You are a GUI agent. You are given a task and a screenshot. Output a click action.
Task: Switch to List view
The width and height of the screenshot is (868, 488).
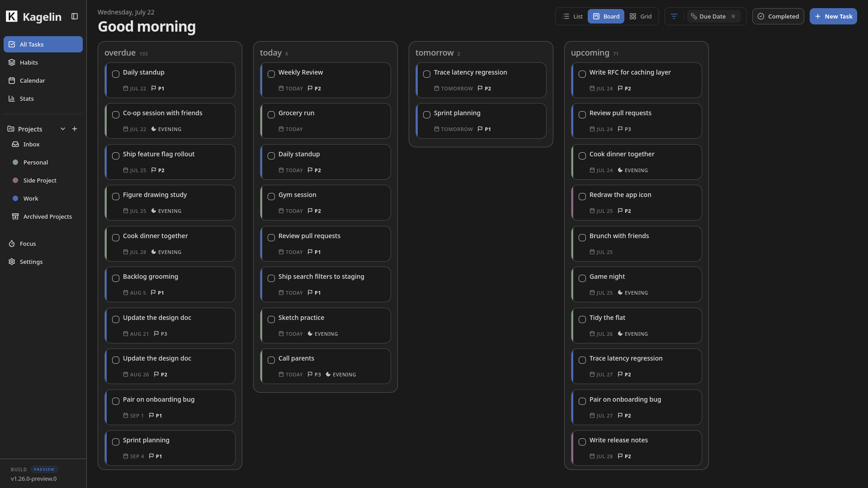pyautogui.click(x=572, y=17)
